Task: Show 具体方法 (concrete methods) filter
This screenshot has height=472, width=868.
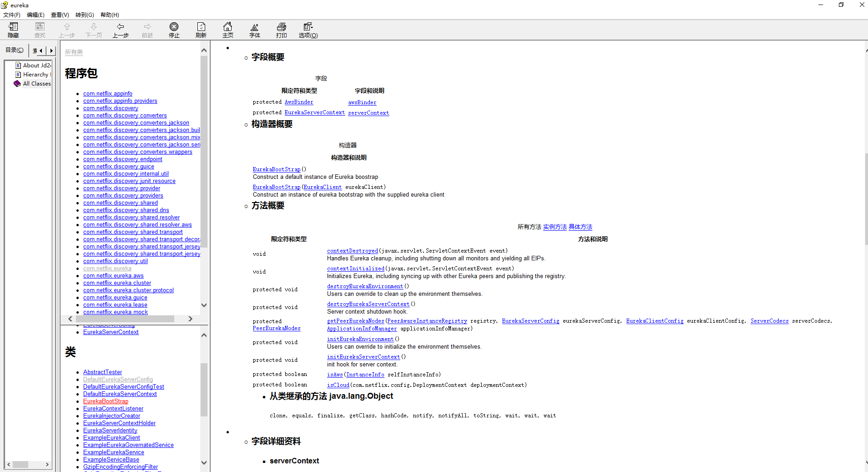Action: [x=580, y=227]
